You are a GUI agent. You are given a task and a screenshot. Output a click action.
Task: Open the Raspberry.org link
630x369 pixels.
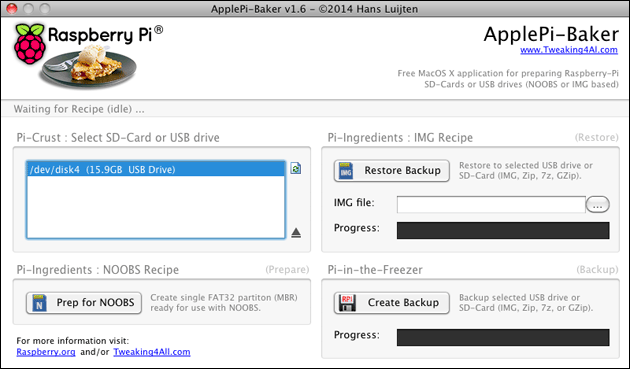pyautogui.click(x=46, y=352)
